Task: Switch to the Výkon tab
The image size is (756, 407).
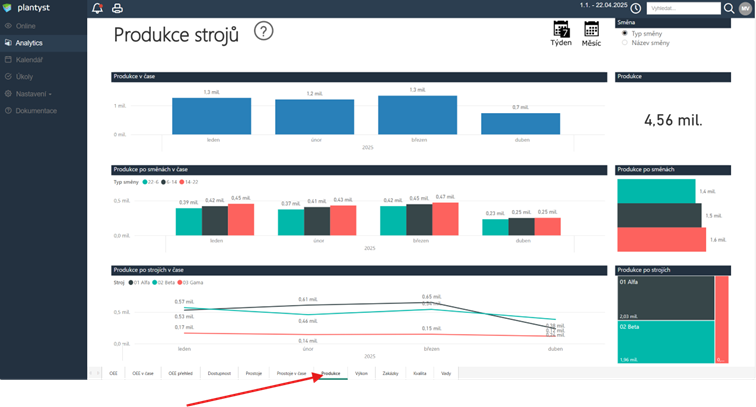Action: (361, 373)
